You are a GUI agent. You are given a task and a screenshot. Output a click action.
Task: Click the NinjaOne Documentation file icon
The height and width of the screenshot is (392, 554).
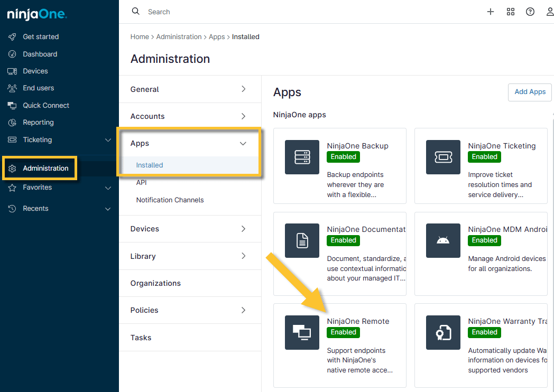click(302, 240)
